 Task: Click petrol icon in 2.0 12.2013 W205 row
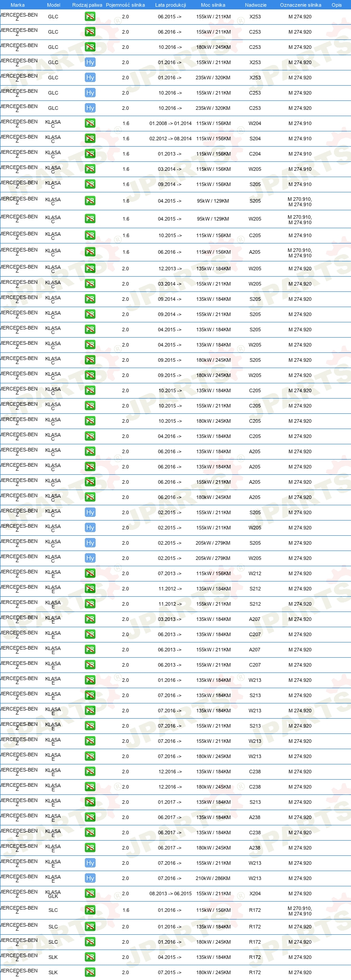click(x=90, y=269)
